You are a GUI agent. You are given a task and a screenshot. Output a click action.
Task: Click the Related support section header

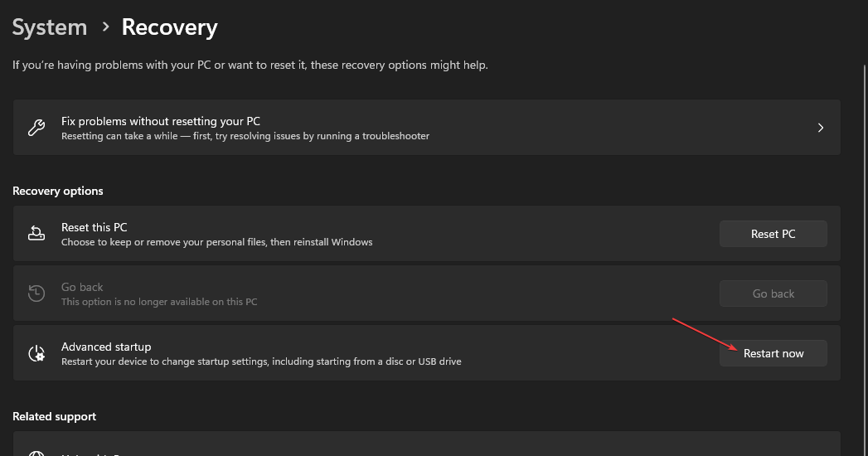54,416
